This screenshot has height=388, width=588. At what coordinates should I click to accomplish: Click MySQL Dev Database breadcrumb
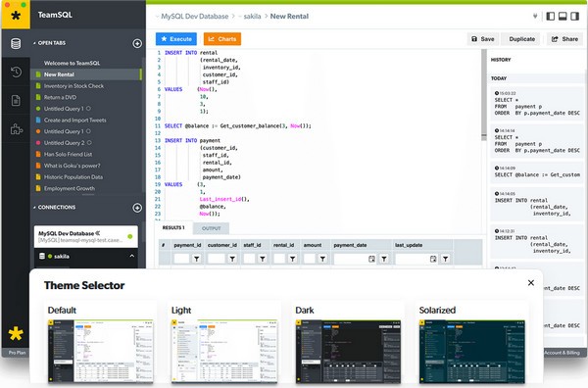click(195, 16)
